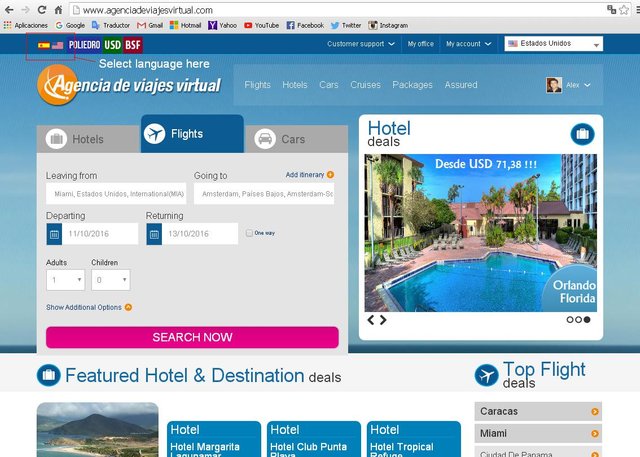
Task: Open Hotels in the main navigation
Action: tap(295, 85)
